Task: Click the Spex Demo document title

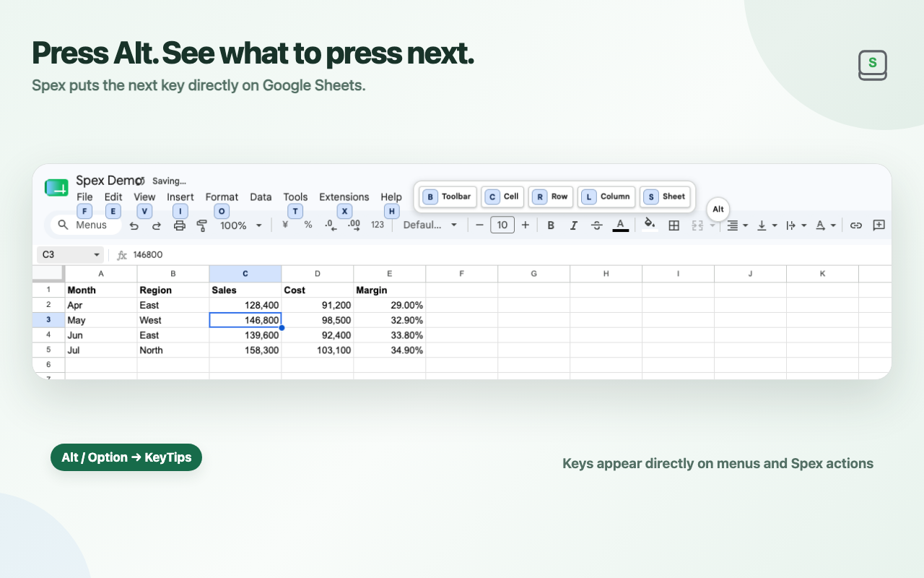Action: point(110,181)
